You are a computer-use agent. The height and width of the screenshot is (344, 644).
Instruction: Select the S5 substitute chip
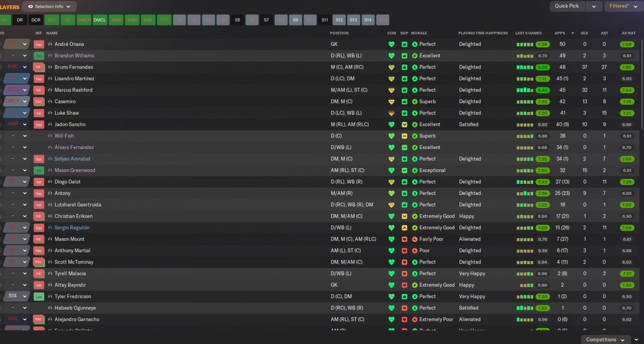(237, 20)
